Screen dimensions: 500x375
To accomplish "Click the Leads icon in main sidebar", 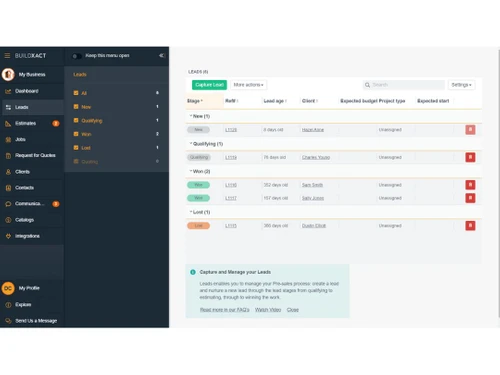I will coord(8,107).
